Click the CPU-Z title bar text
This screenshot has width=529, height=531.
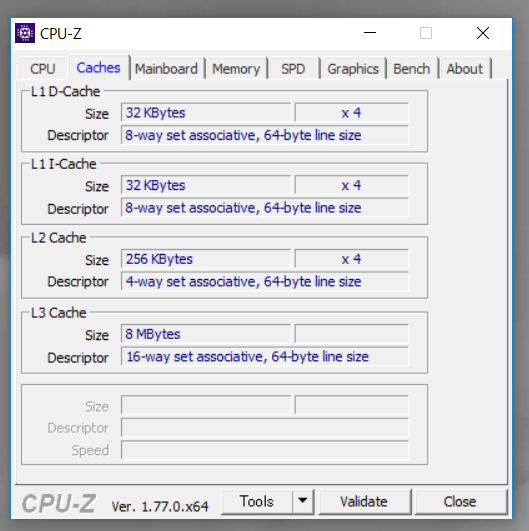(x=61, y=34)
